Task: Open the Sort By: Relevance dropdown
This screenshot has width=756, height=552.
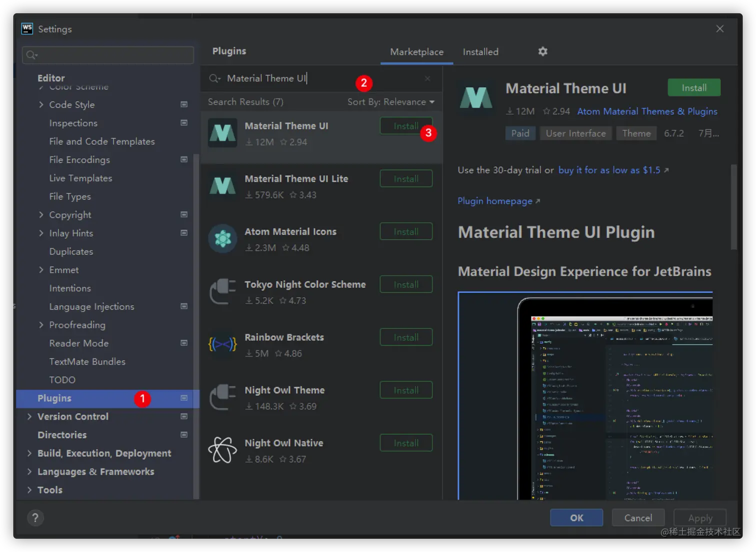Action: 391,102
